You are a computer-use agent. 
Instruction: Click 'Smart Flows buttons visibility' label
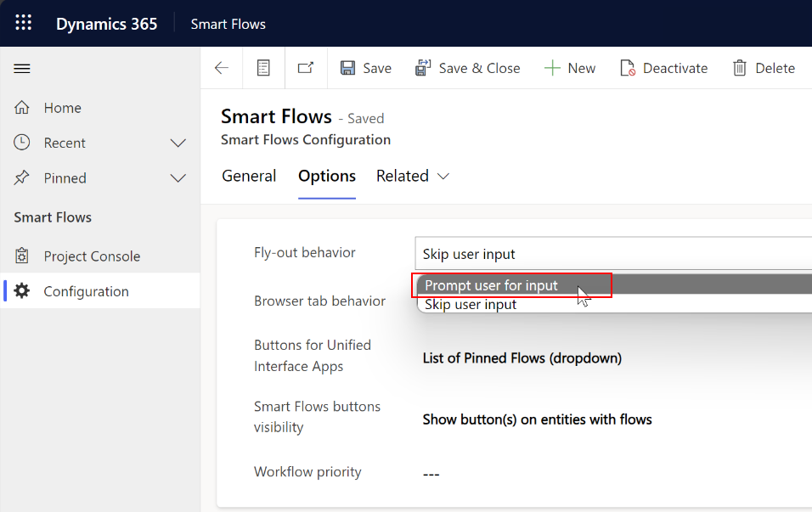317,417
